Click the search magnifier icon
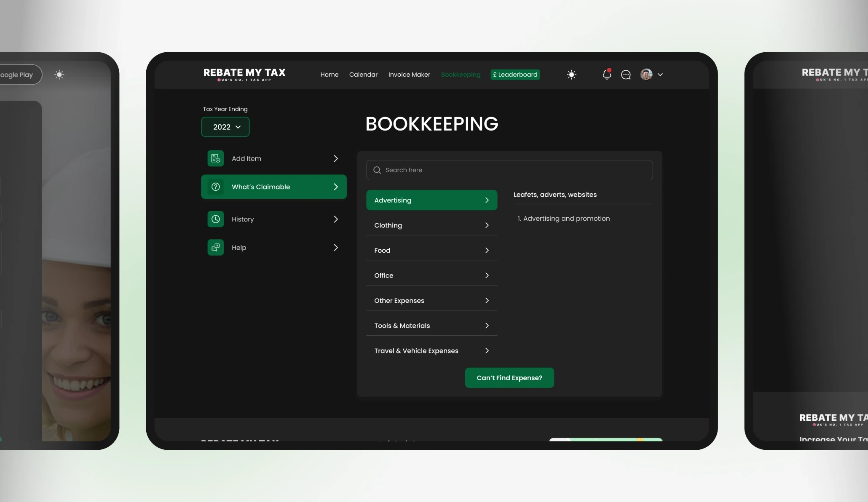 coord(377,170)
